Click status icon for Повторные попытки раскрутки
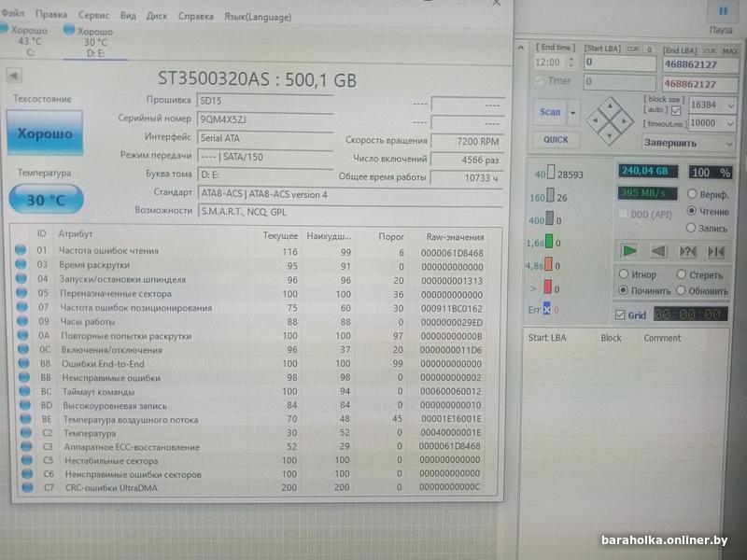The image size is (747, 560). click(x=23, y=335)
